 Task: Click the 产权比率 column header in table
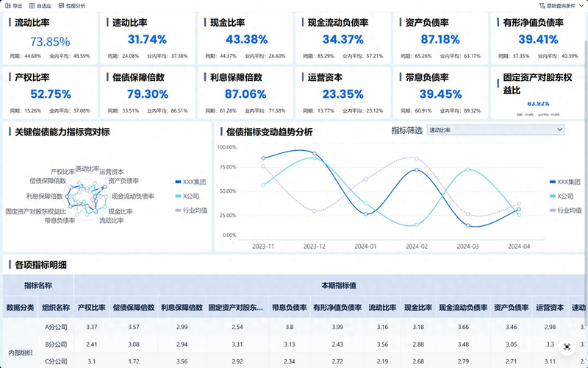pos(92,308)
